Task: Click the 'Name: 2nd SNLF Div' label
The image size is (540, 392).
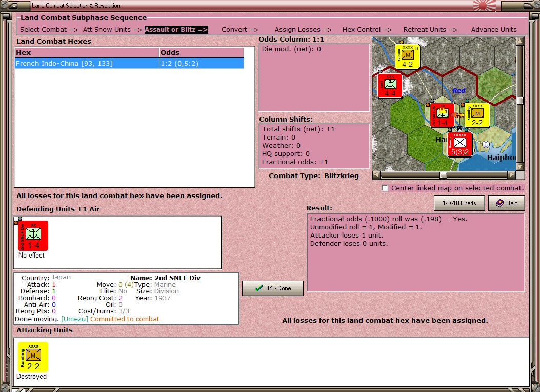Action: point(165,278)
